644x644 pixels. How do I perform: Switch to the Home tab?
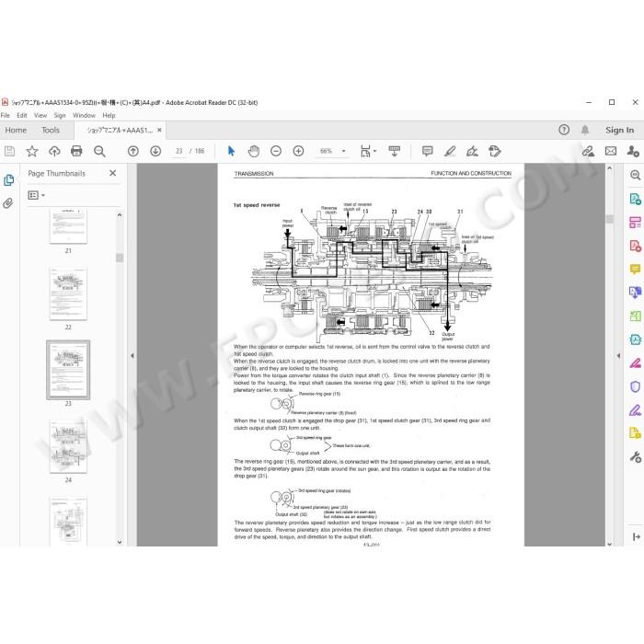pyautogui.click(x=16, y=131)
